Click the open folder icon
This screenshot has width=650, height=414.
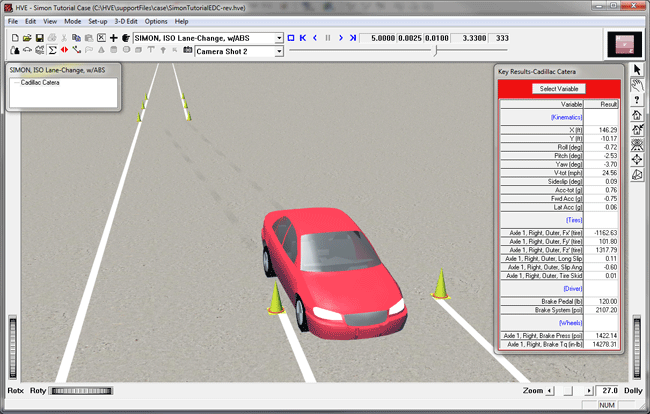(26, 38)
